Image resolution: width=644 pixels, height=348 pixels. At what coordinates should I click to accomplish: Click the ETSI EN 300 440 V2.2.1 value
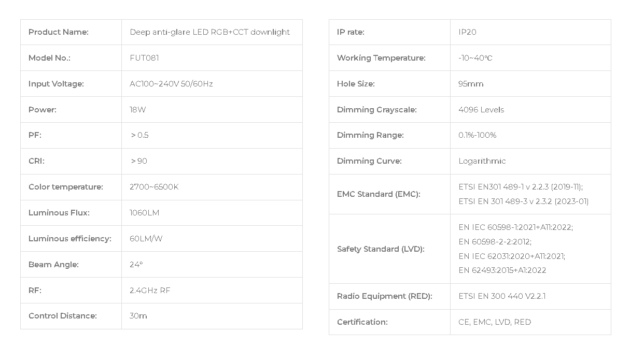(502, 296)
